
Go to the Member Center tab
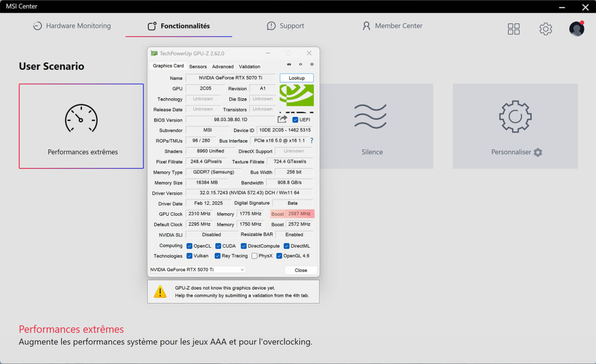point(392,26)
